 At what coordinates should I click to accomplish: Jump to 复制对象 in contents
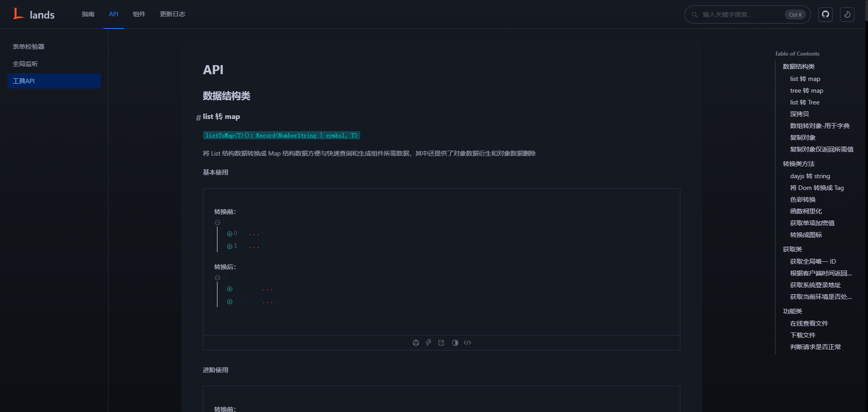803,137
